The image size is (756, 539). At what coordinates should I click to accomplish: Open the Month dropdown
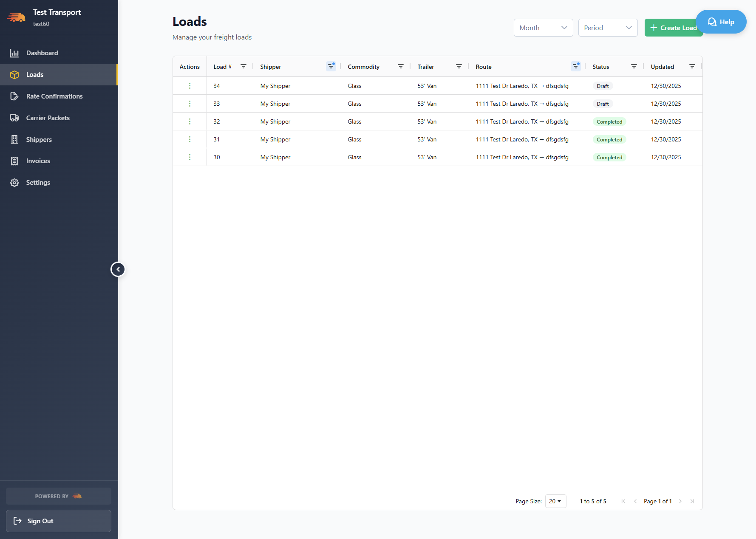tap(543, 28)
